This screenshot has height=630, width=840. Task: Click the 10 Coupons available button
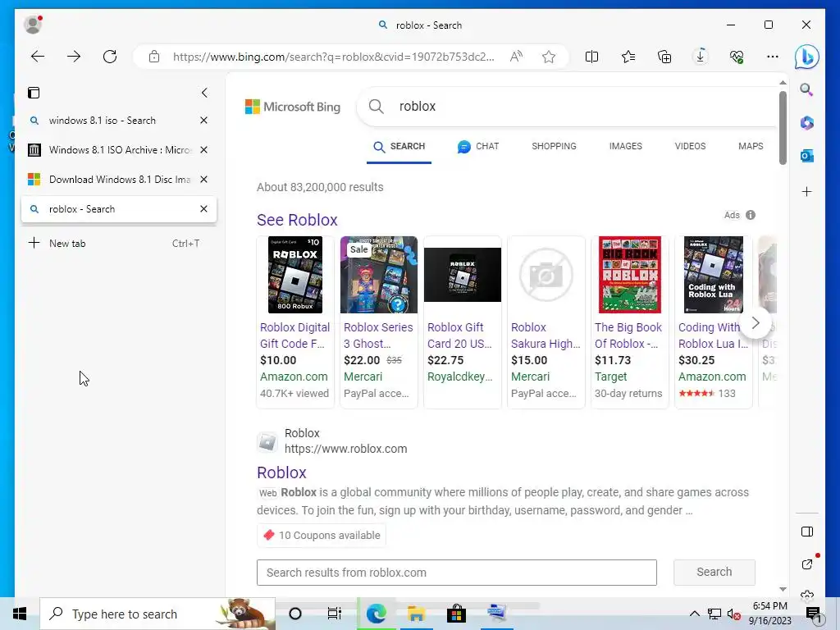[322, 535]
